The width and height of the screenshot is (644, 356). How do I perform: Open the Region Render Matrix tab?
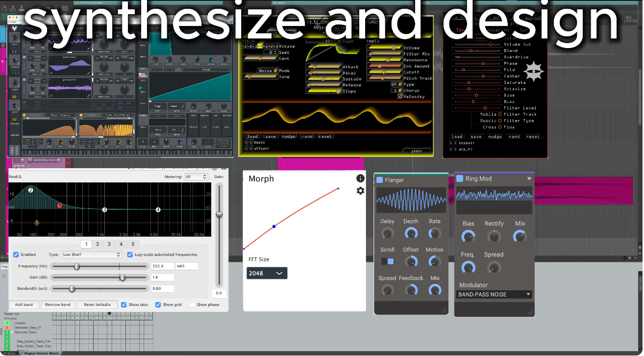click(41, 353)
